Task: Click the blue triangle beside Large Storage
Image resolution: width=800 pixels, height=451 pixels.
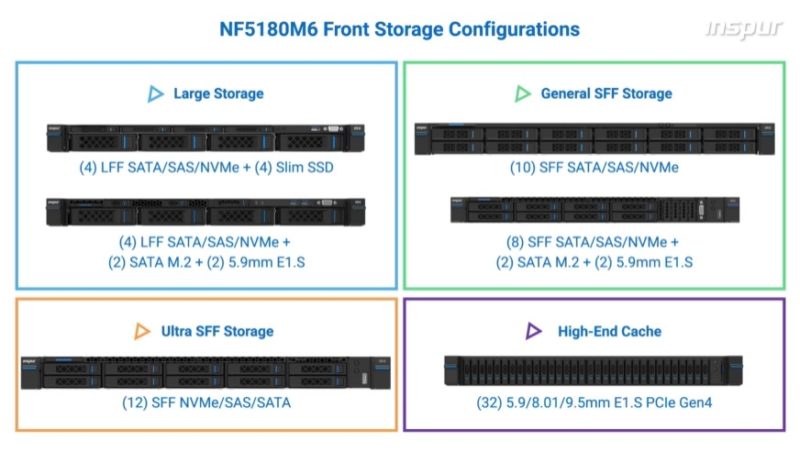Action: point(155,94)
